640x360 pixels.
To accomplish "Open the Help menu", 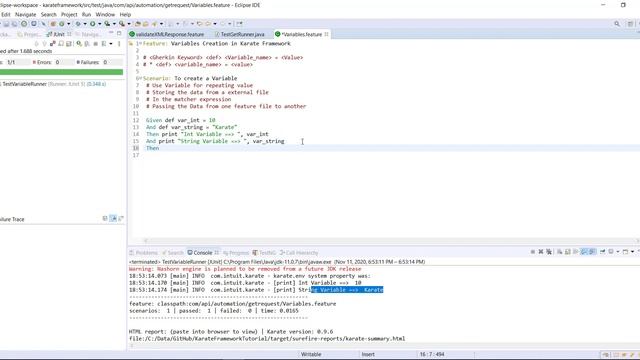I will click(x=125, y=14).
